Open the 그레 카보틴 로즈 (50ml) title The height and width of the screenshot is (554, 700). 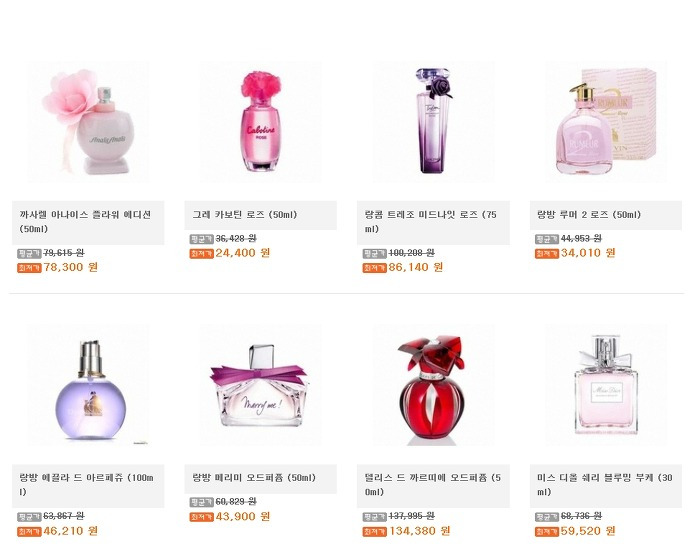(x=245, y=215)
